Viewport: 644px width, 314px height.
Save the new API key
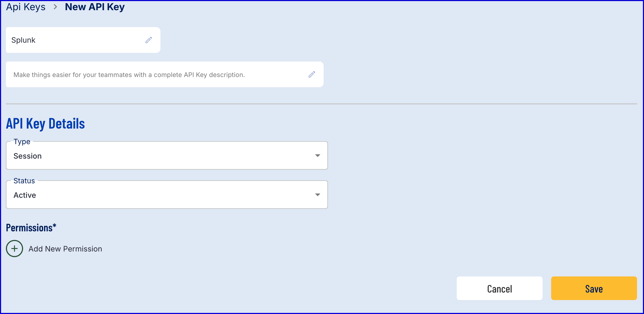click(x=594, y=289)
